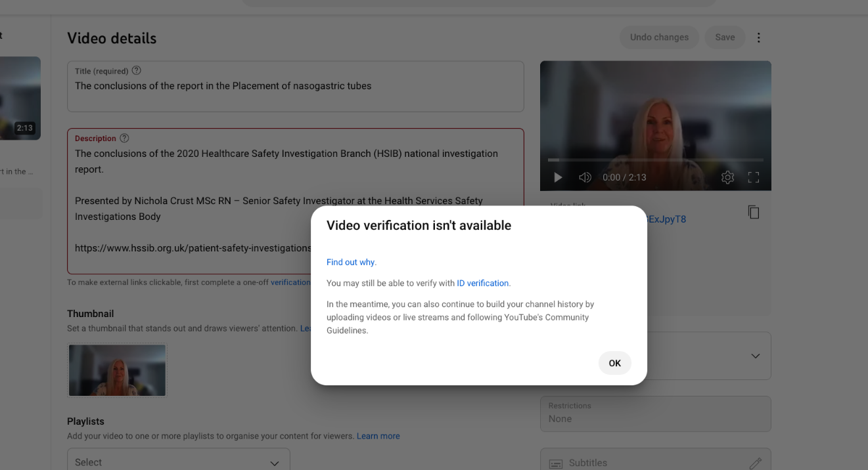Viewport: 868px width, 470px height.
Task: Open the Learn more link under Playlists
Action: pyautogui.click(x=378, y=436)
